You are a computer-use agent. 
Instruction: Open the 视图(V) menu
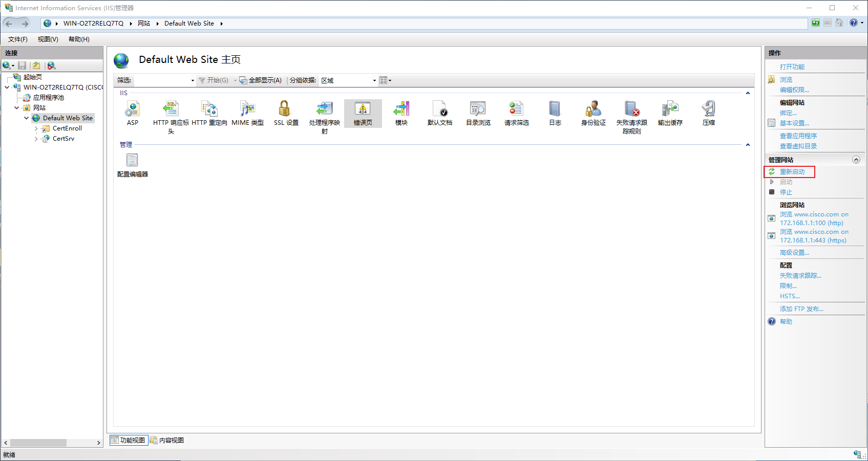[48, 39]
